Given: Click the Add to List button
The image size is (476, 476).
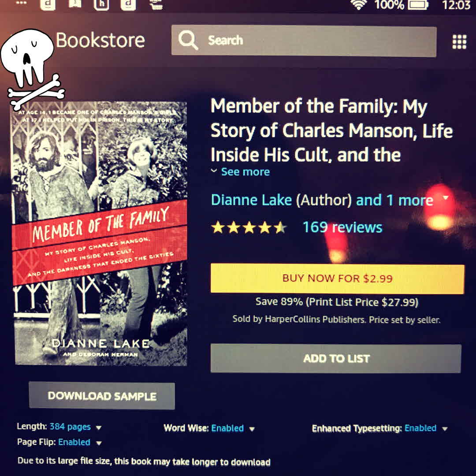Looking at the screenshot, I should (336, 358).
